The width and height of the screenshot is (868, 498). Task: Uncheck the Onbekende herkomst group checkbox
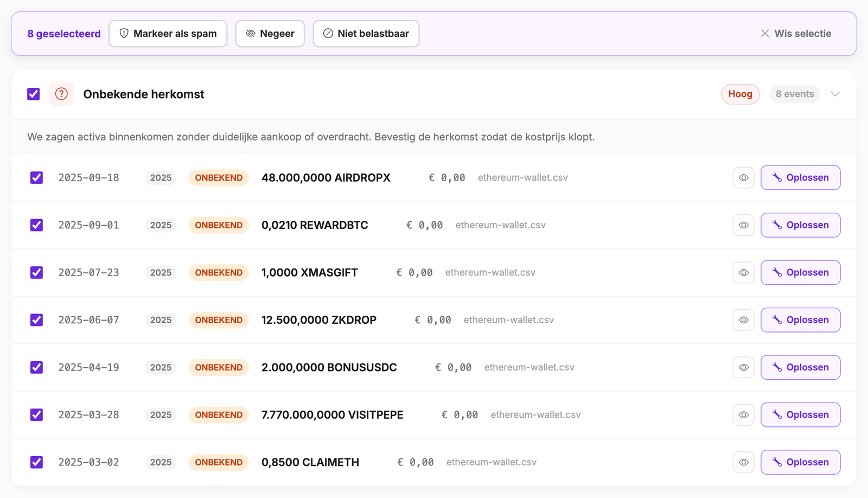34,94
